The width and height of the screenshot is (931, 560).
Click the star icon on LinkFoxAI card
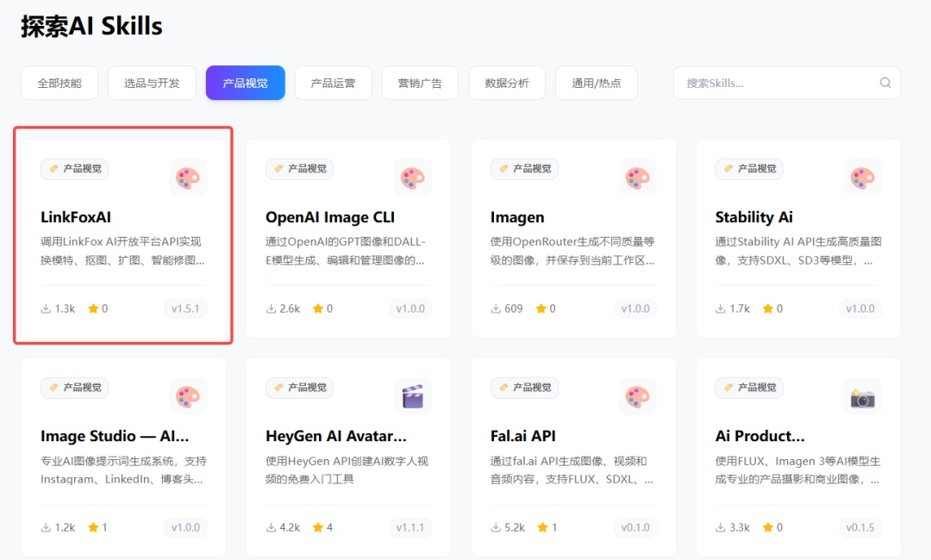pos(93,308)
